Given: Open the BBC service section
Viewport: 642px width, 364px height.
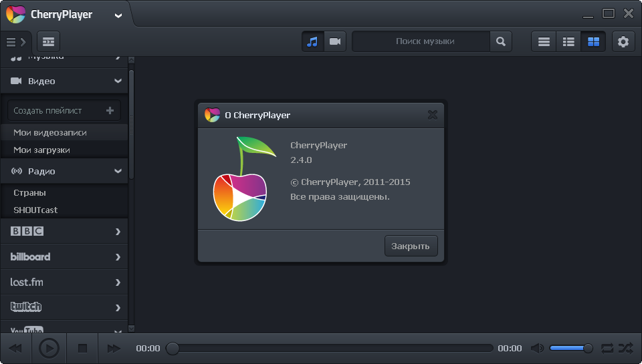Looking at the screenshot, I should [64, 231].
